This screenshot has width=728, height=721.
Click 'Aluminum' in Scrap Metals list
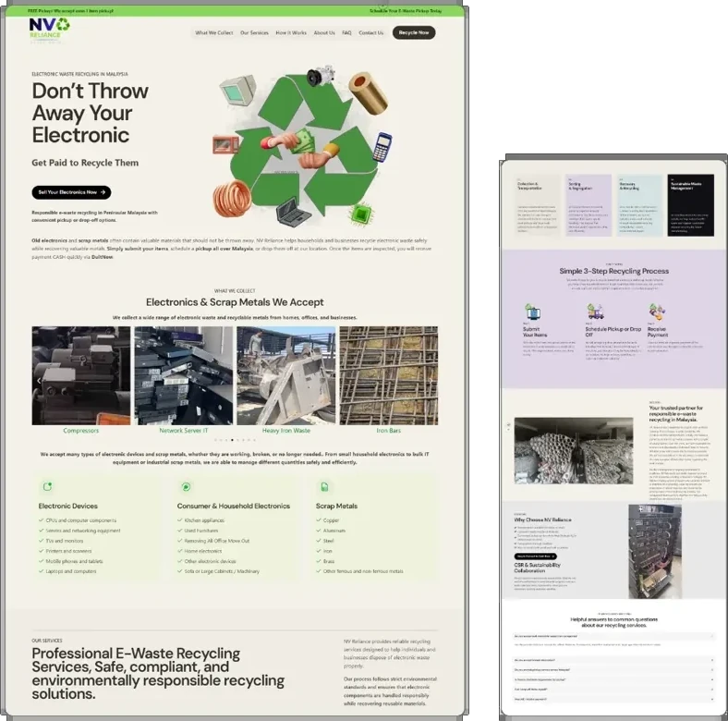(x=334, y=531)
